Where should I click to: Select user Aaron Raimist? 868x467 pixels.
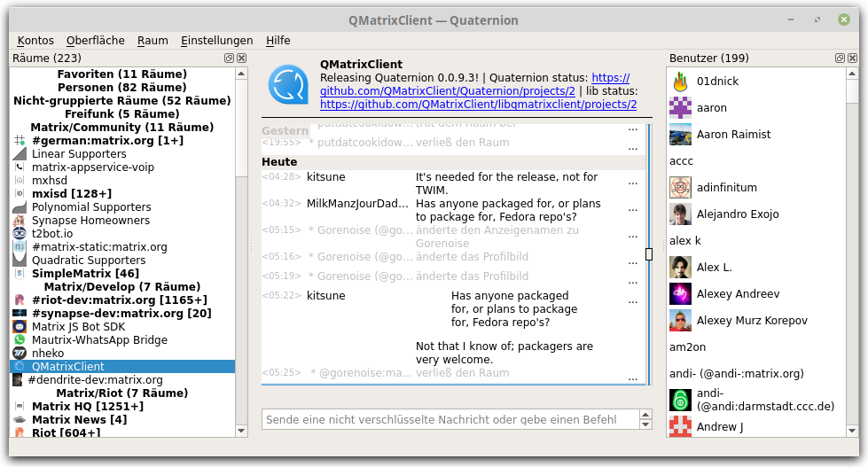756,135
